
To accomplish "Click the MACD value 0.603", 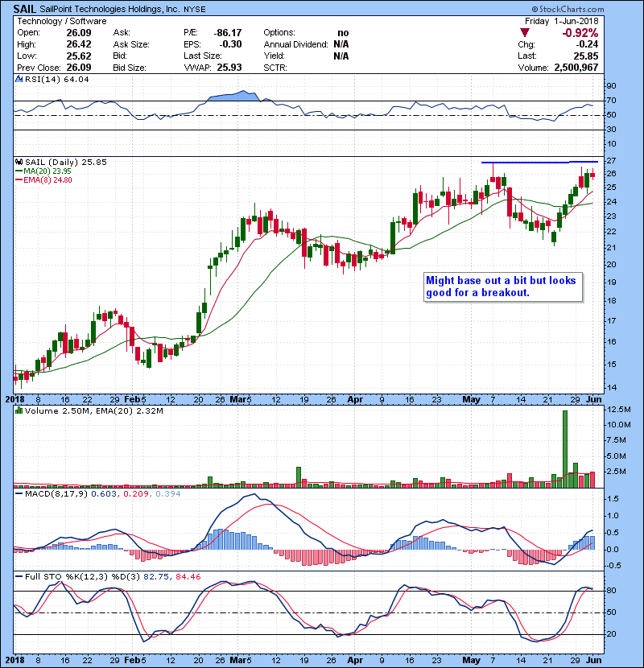I will click(104, 493).
